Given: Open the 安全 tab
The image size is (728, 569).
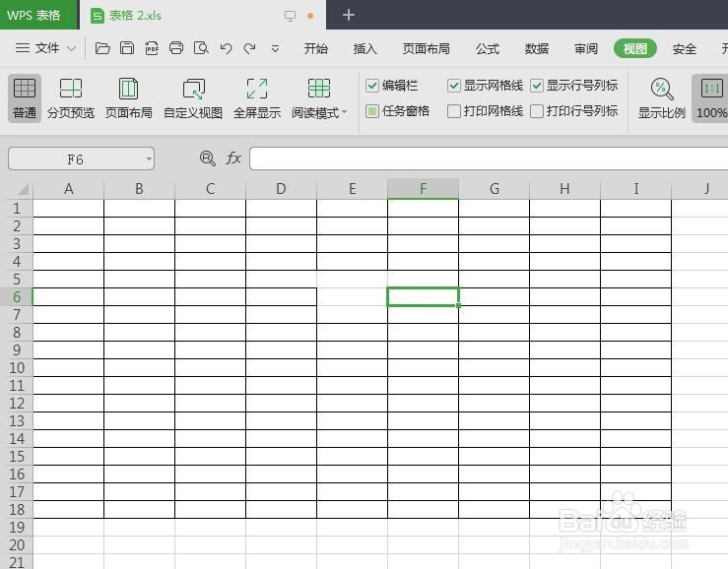Looking at the screenshot, I should tap(685, 49).
